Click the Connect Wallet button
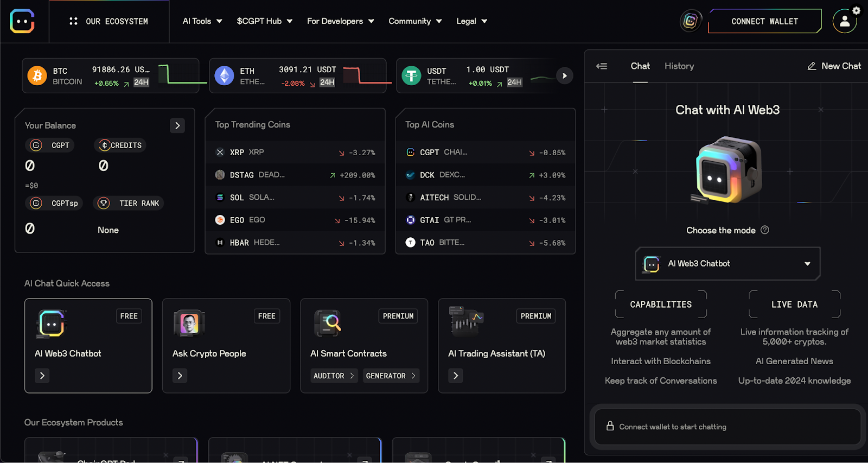This screenshot has width=868, height=463. pos(765,21)
